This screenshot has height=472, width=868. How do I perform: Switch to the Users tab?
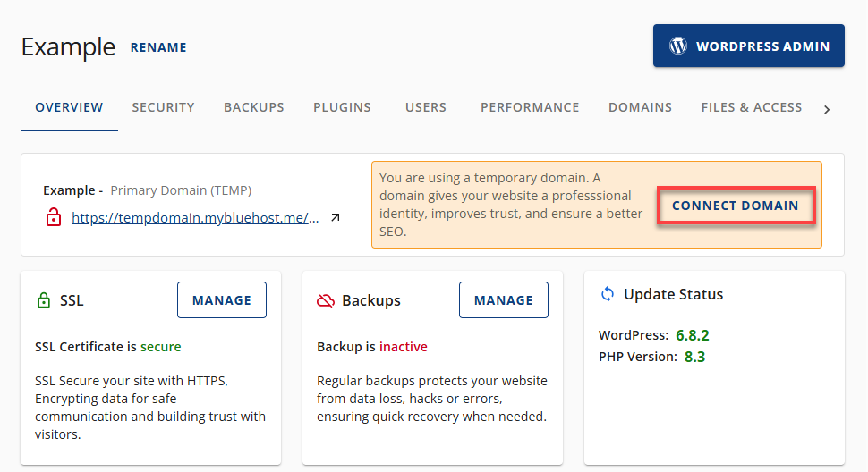point(426,107)
